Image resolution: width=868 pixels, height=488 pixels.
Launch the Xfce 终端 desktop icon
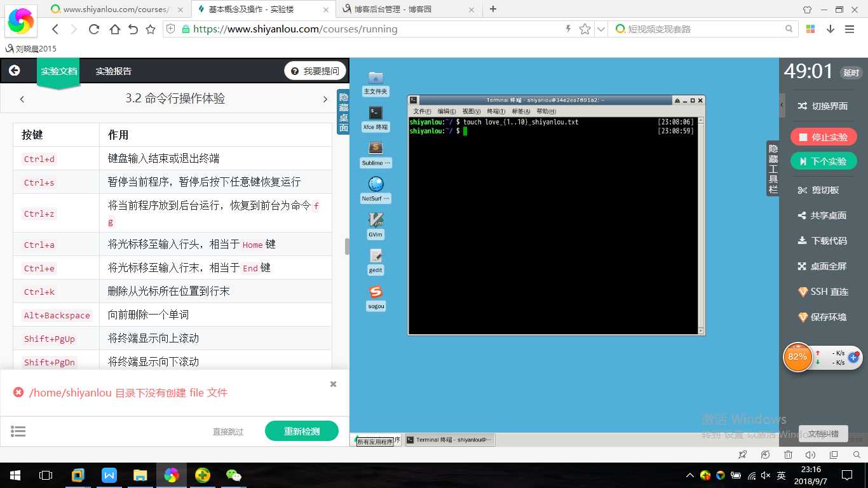376,119
